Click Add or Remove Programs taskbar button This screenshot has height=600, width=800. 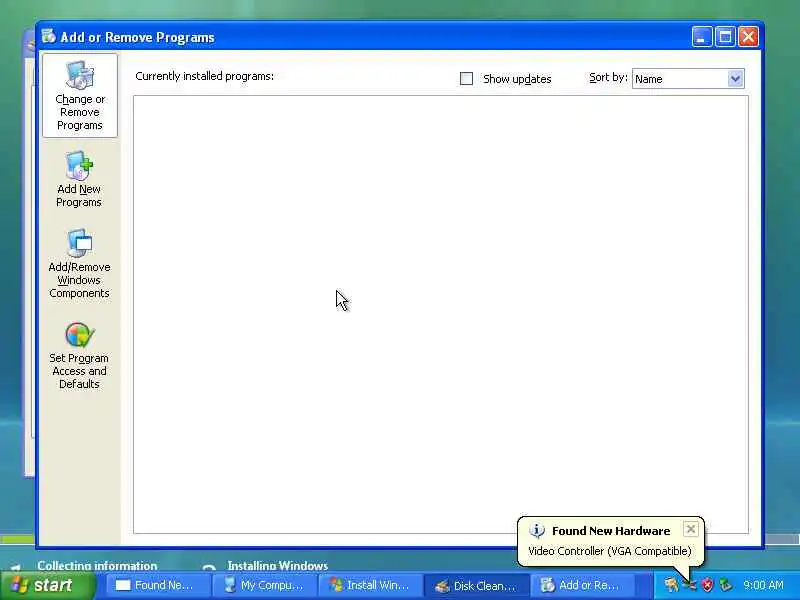tap(584, 585)
